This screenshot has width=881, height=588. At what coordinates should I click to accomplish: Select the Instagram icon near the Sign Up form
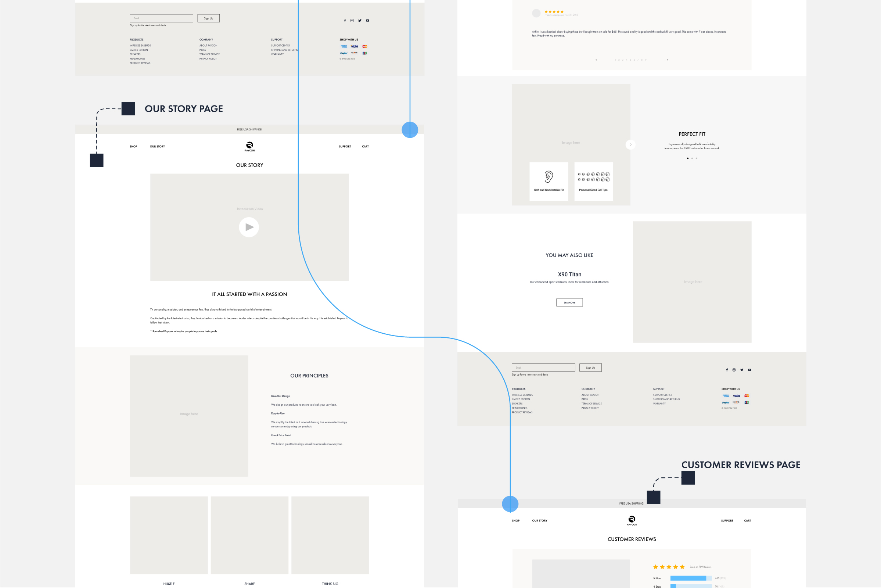(x=352, y=20)
